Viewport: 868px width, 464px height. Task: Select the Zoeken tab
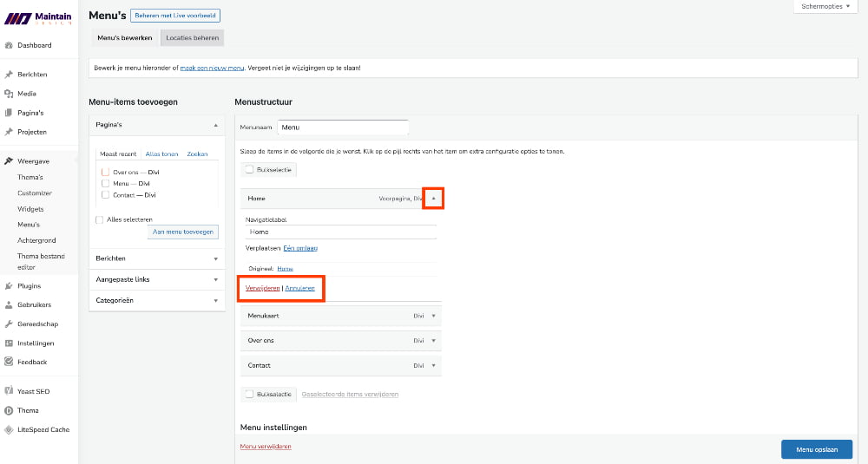pos(197,154)
